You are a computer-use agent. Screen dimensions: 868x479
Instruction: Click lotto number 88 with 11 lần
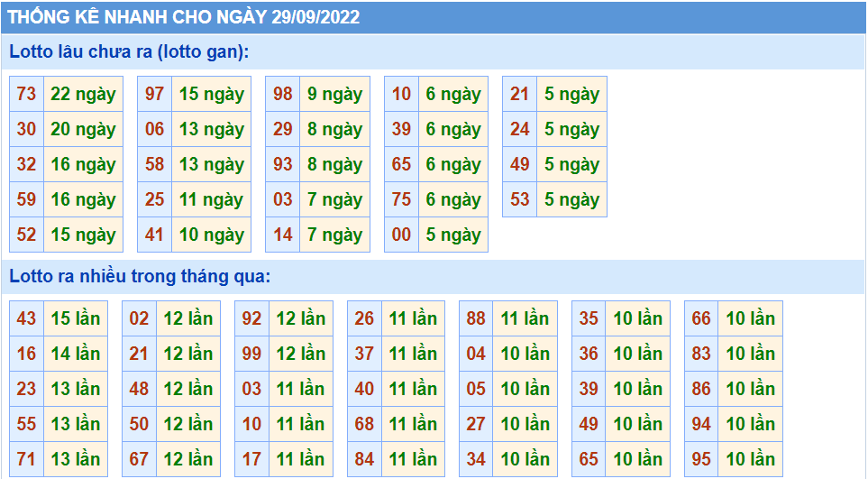pos(476,318)
